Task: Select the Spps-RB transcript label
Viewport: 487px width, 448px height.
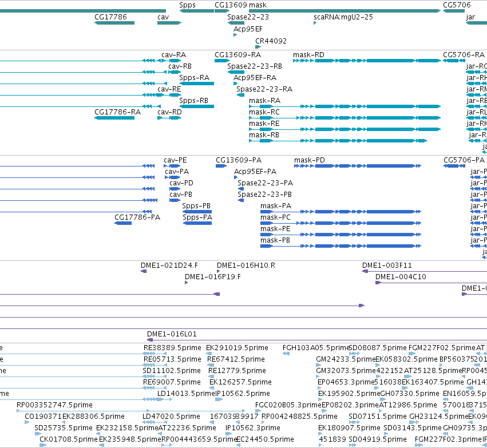Action: [193, 101]
